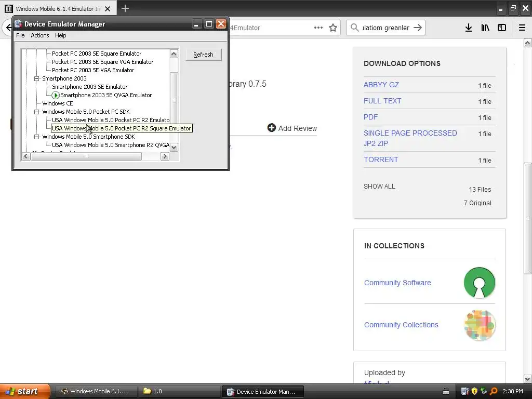Open a new browser tab

coord(125,8)
